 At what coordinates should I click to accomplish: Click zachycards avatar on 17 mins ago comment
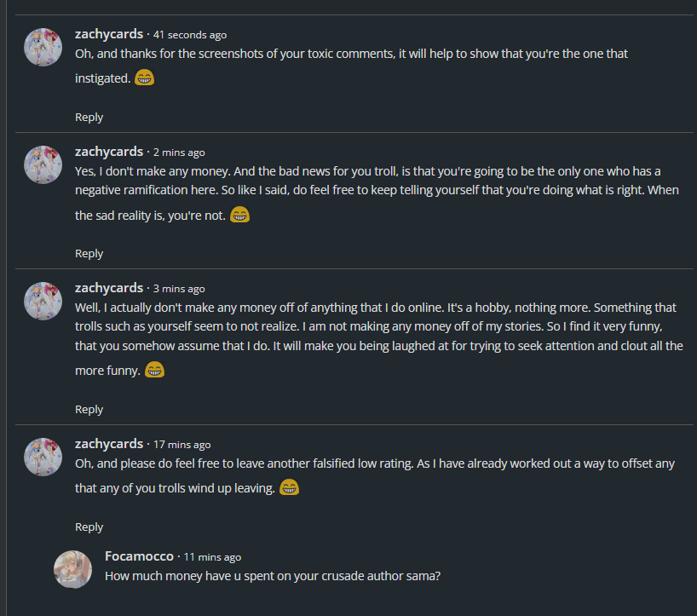point(43,457)
